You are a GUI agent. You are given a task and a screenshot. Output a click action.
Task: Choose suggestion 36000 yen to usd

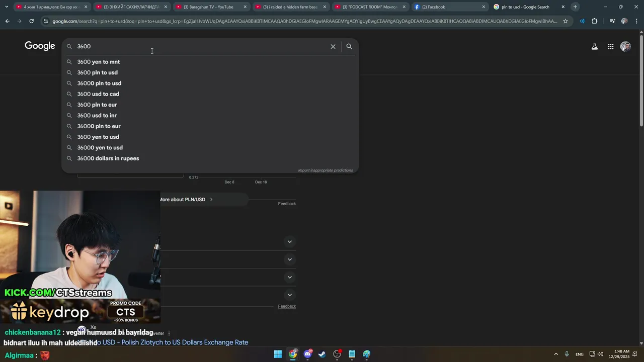(x=210, y=148)
